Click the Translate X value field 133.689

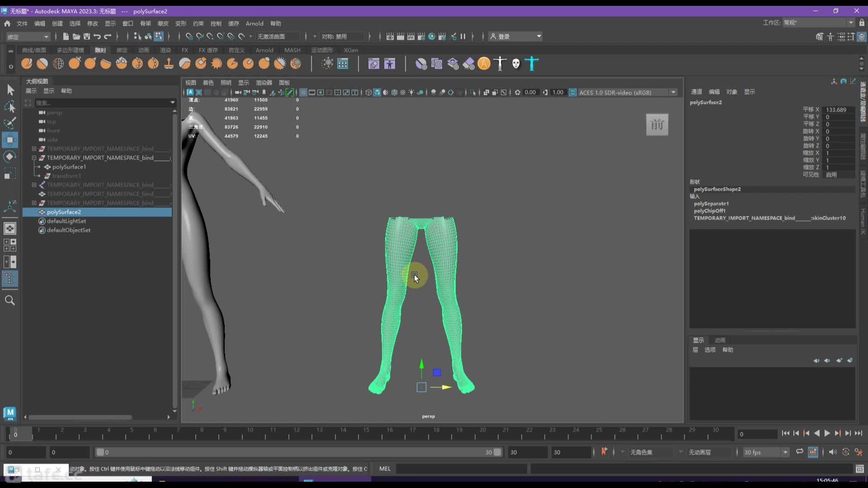(x=840, y=110)
